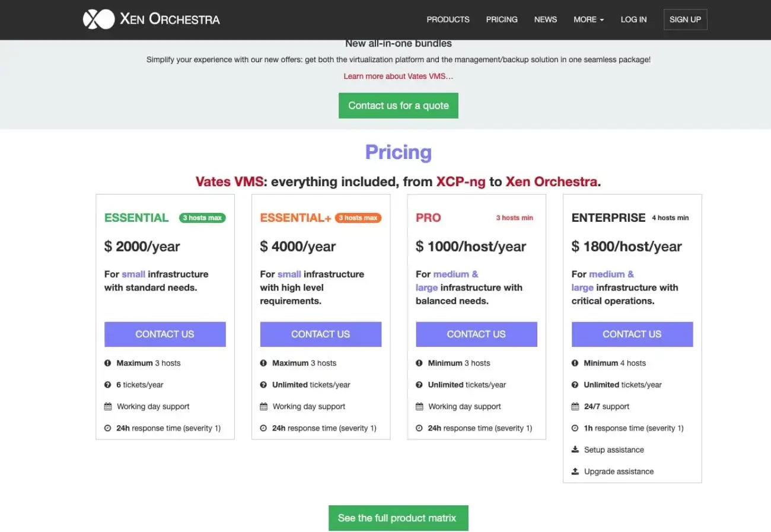
Task: Open the full product matrix
Action: pos(399,518)
